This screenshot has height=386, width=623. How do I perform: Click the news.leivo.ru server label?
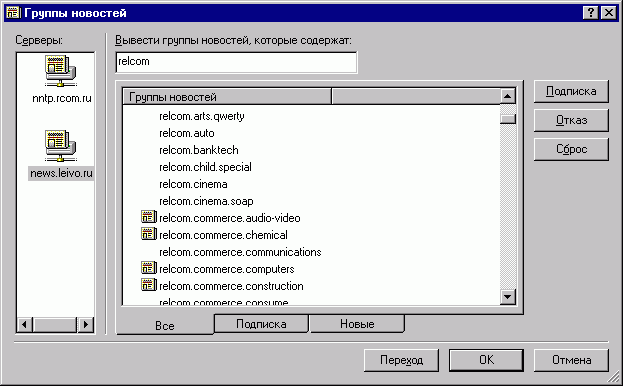(x=61, y=173)
